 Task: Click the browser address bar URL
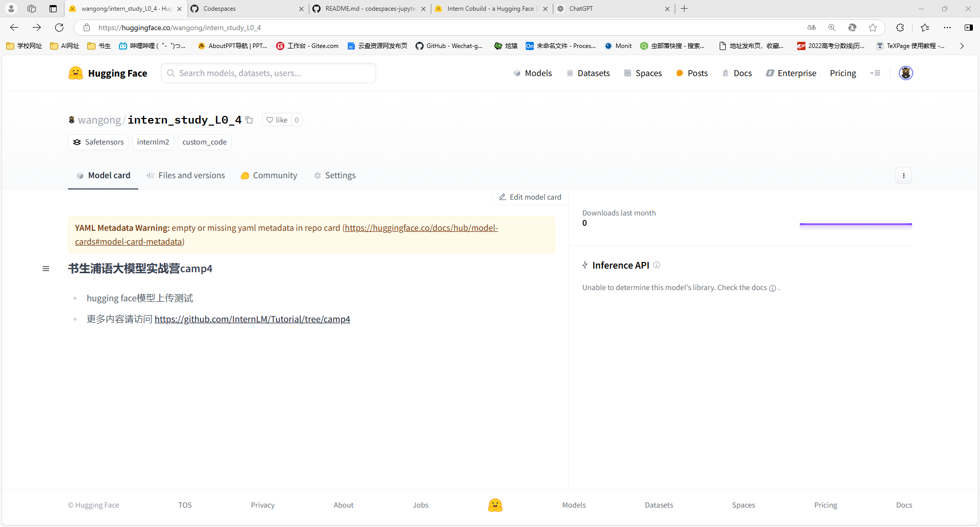(180, 28)
